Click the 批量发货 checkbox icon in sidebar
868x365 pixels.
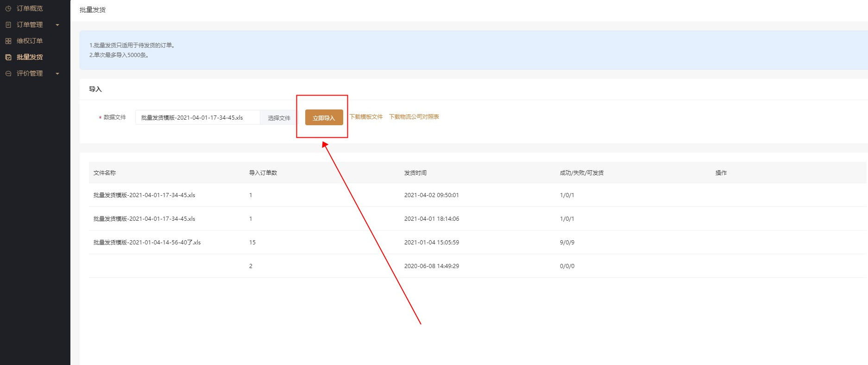(8, 57)
